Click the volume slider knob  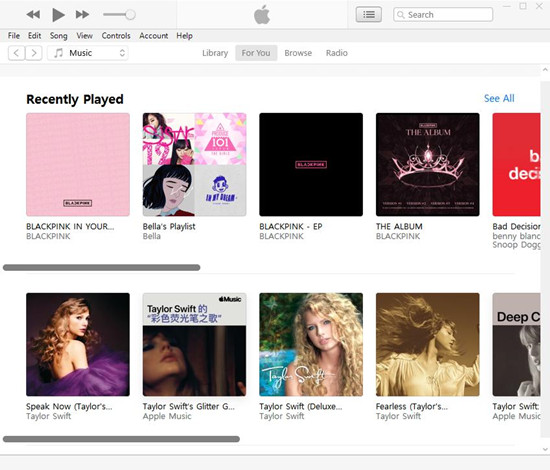(x=130, y=15)
